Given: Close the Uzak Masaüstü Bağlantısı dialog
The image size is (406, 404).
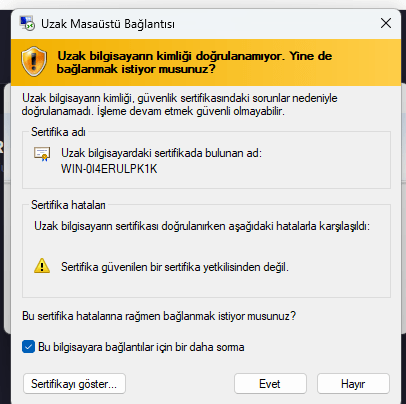Looking at the screenshot, I should coord(386,23).
